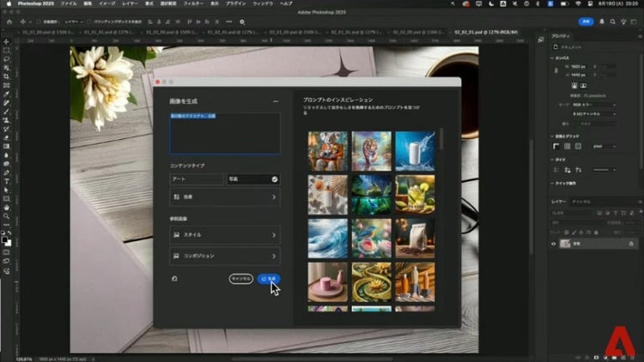Click the more options ellipsis in options bar

click(227, 21)
